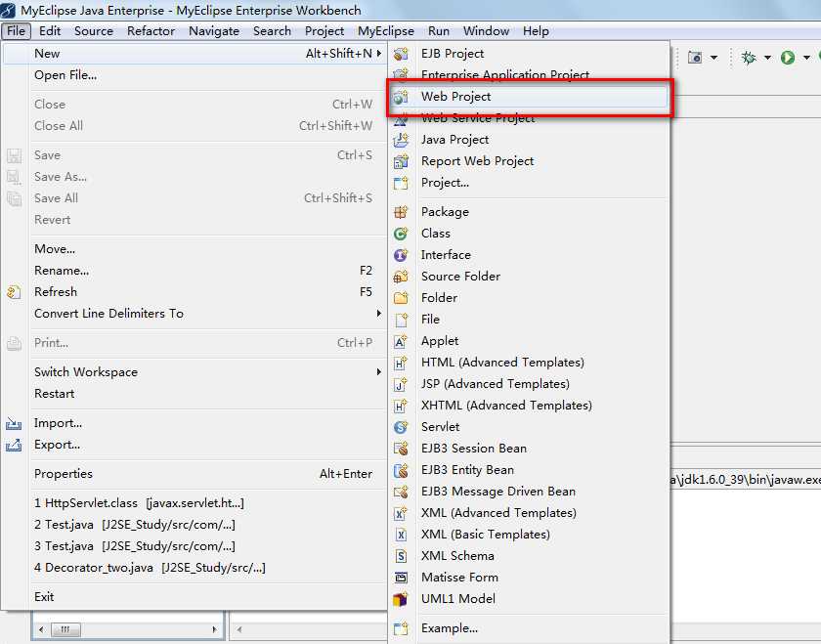Viewport: 821px width, 644px height.
Task: Open the Navigate menu
Action: click(x=214, y=31)
